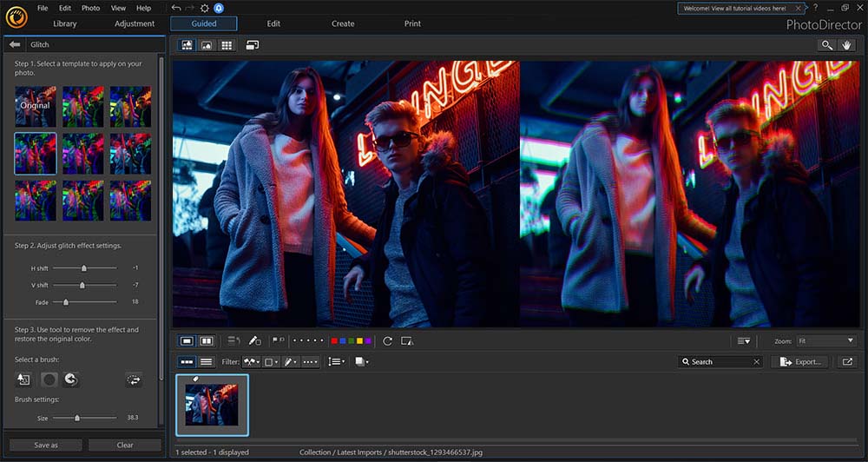Open the Photo menu
The image size is (868, 462).
pos(91,9)
